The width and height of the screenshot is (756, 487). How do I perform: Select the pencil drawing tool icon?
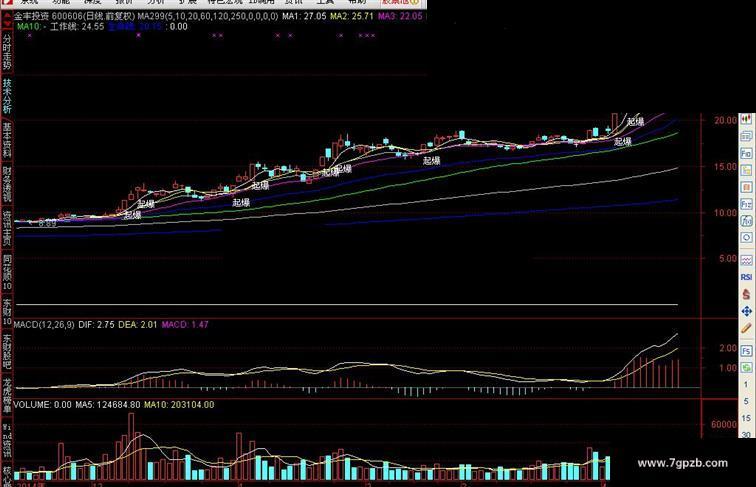[x=746, y=328]
